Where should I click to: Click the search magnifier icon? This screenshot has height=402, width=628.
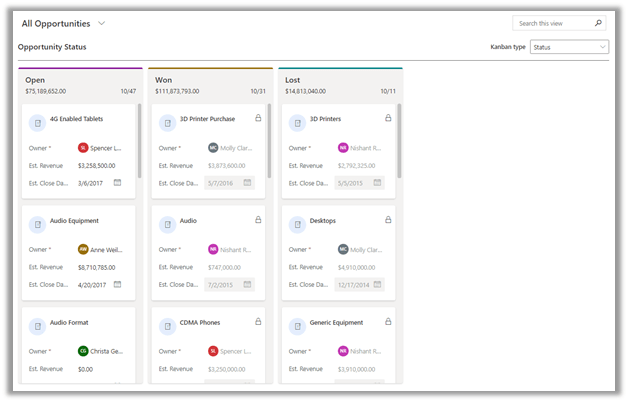tap(599, 23)
